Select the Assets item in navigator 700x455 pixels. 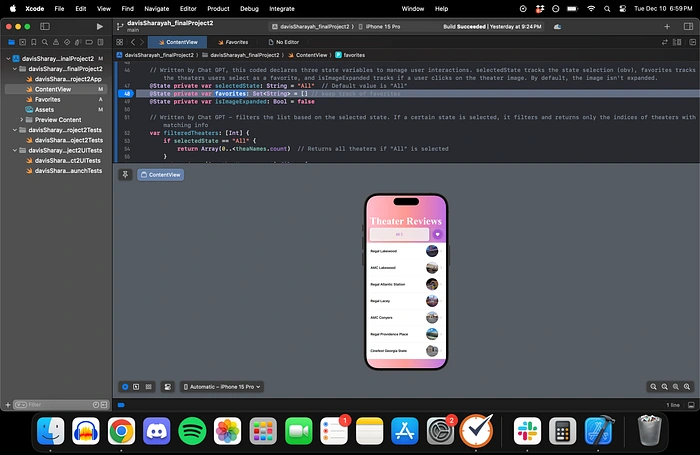(44, 110)
